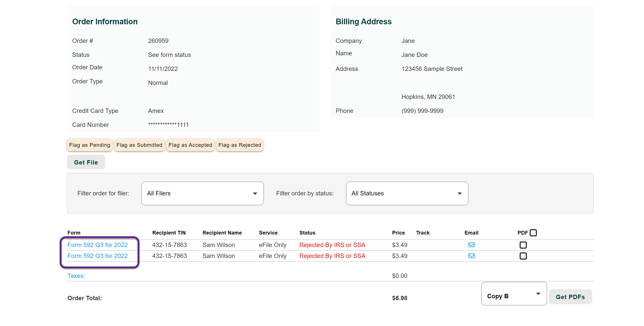Tick PDF checkbox for second Form 592 row
This screenshot has width=644, height=326.
coord(523,256)
